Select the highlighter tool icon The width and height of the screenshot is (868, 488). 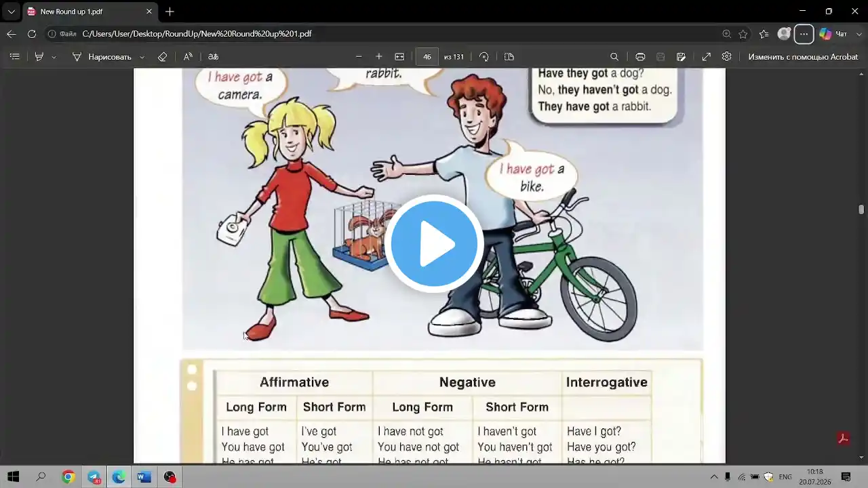39,57
